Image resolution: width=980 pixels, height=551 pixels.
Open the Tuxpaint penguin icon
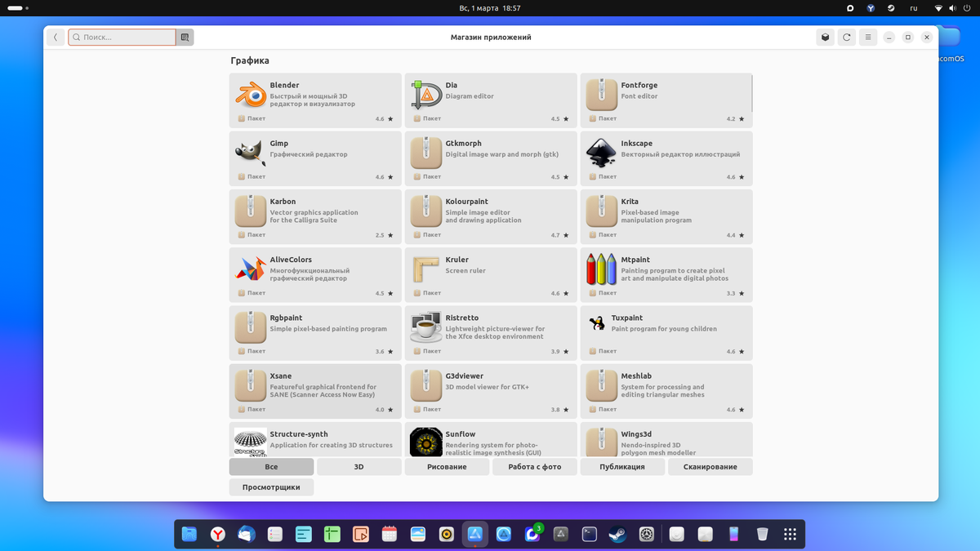click(x=597, y=323)
